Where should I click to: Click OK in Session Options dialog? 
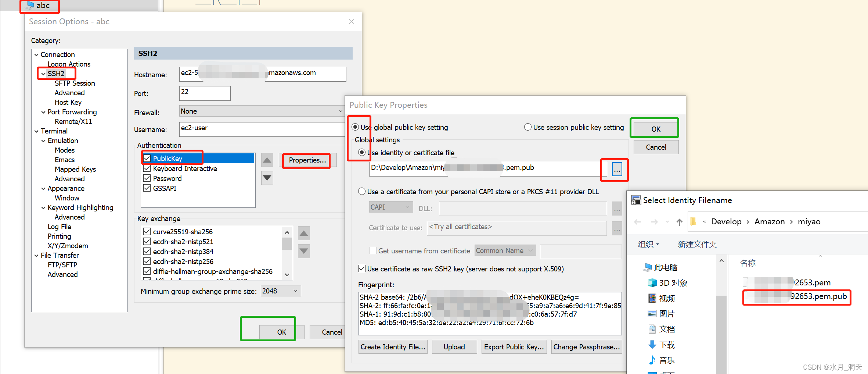point(281,332)
